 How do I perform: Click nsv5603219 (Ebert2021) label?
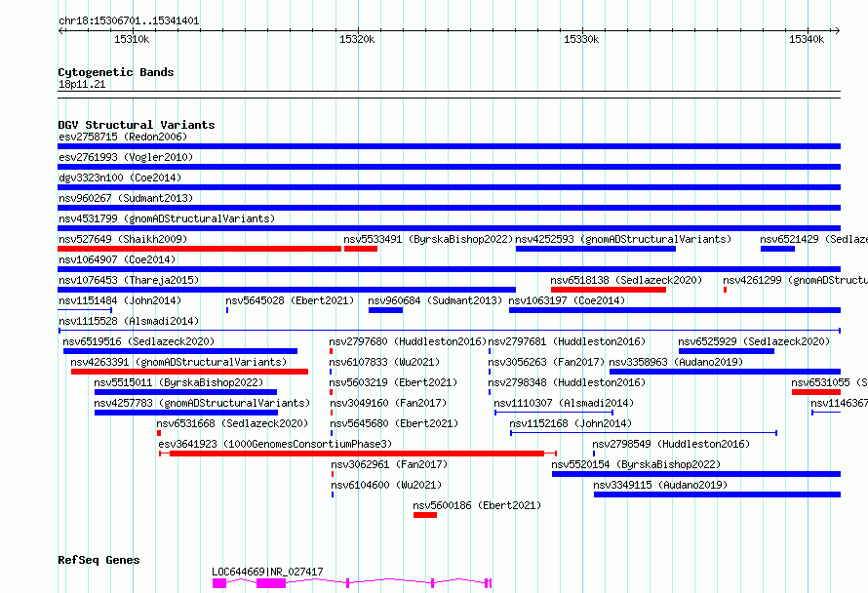point(394,382)
